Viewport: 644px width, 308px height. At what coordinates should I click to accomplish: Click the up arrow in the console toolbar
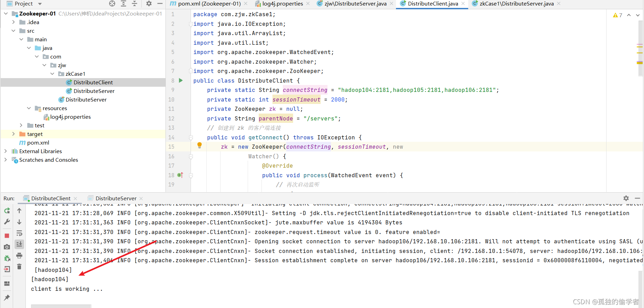19,211
